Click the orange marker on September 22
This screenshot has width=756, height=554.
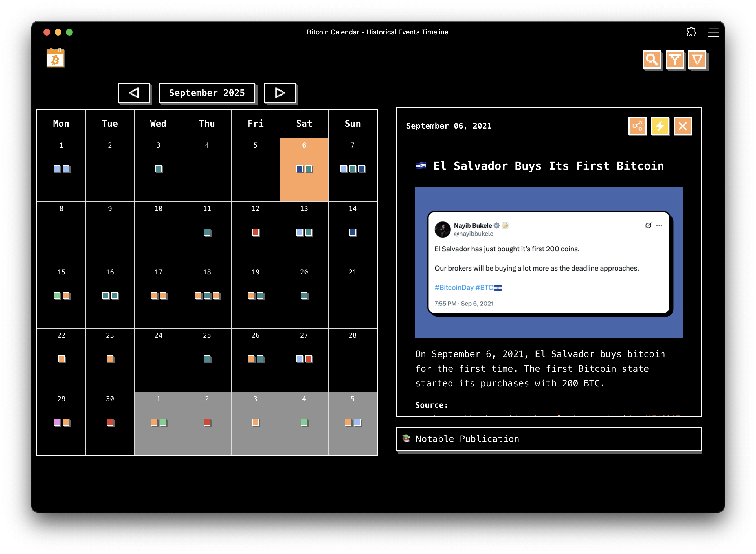coord(61,359)
